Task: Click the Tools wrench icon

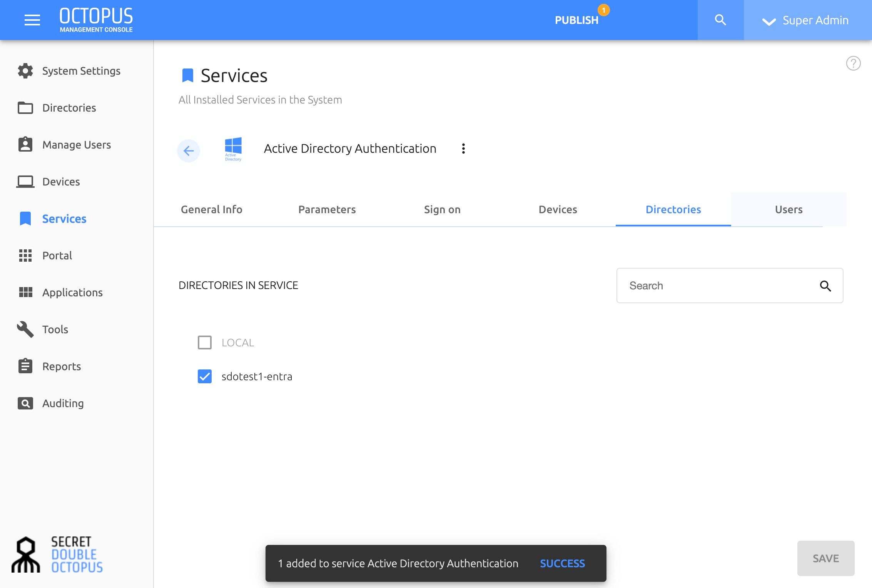Action: (x=25, y=329)
